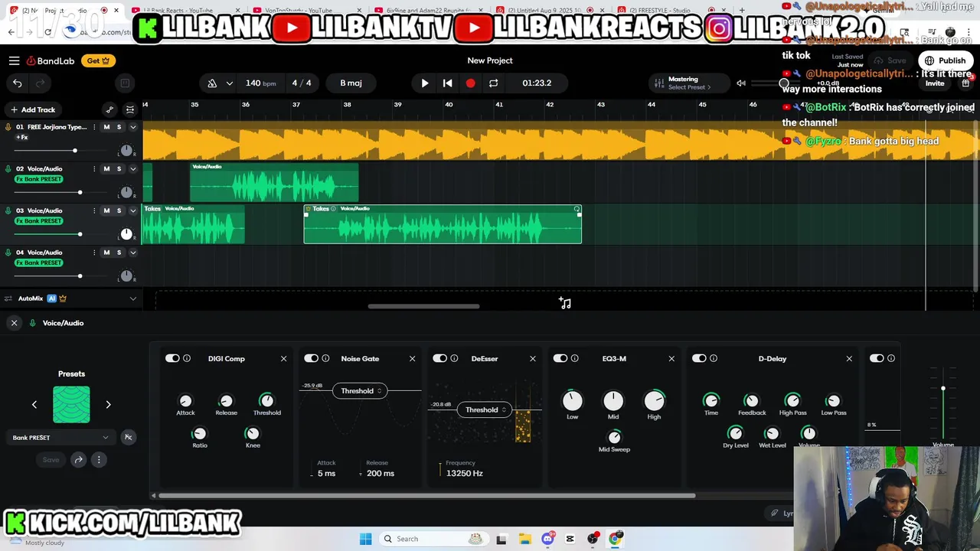The width and height of the screenshot is (980, 551).
Task: Open track 02 three-dot options menu
Action: (94, 168)
